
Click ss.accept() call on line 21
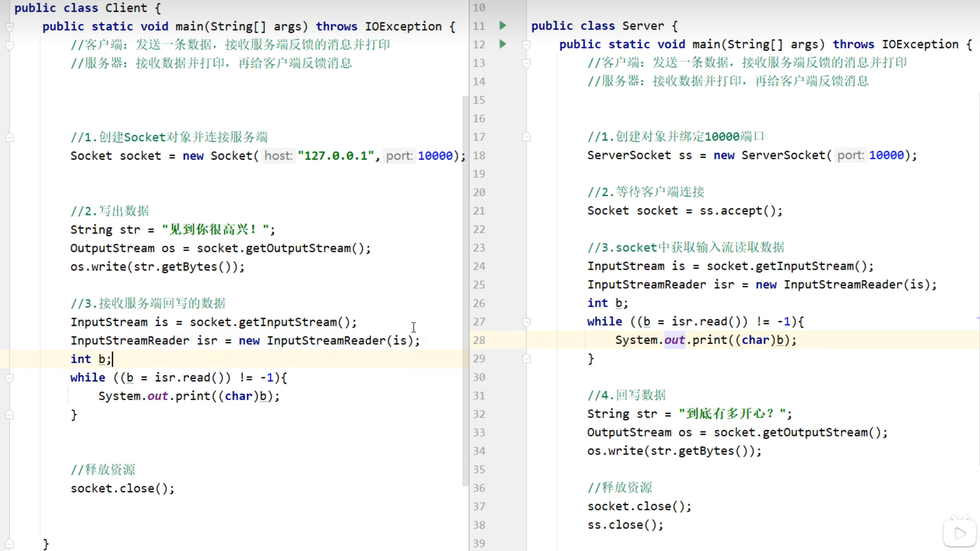[740, 211]
